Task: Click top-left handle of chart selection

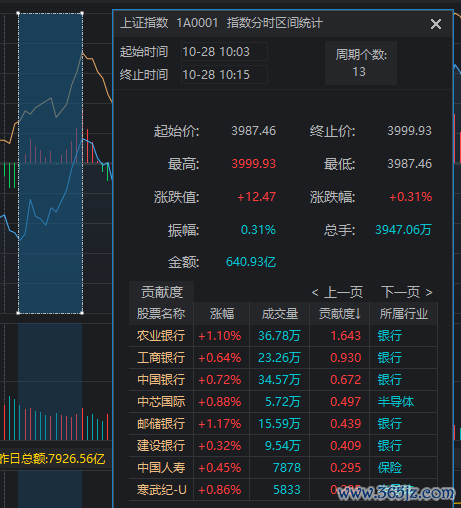Action: [x=18, y=13]
